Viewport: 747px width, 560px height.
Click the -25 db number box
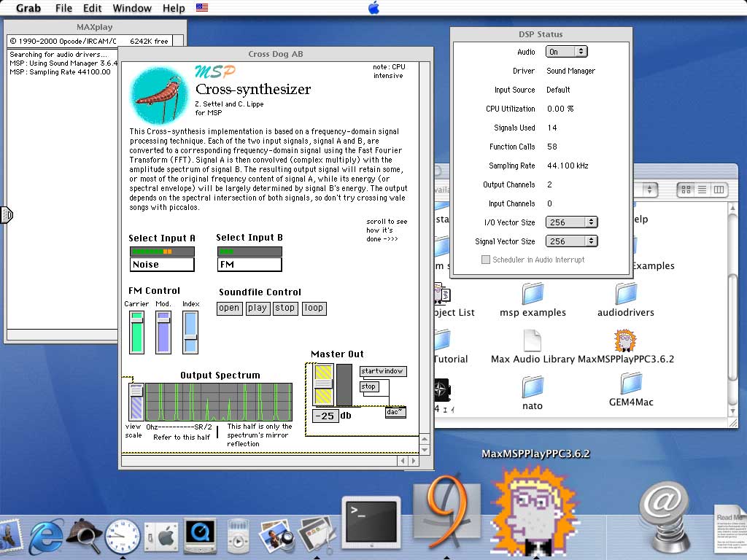[x=326, y=416]
